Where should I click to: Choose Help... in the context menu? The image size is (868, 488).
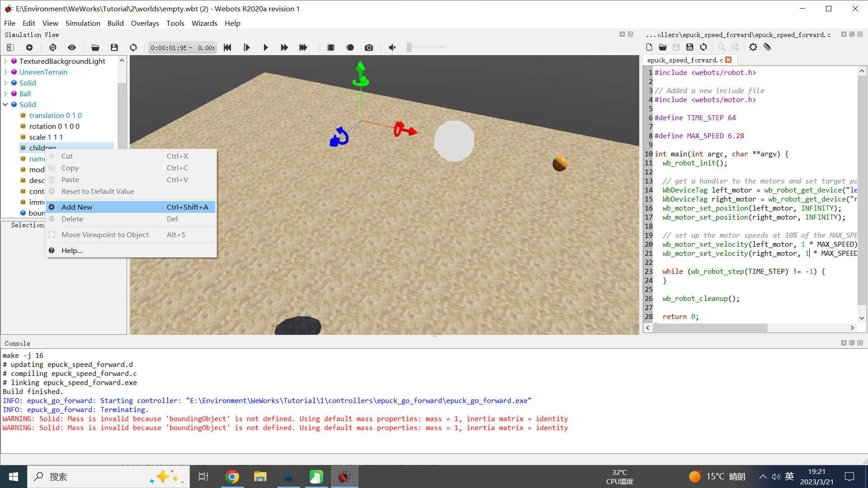pyautogui.click(x=131, y=250)
